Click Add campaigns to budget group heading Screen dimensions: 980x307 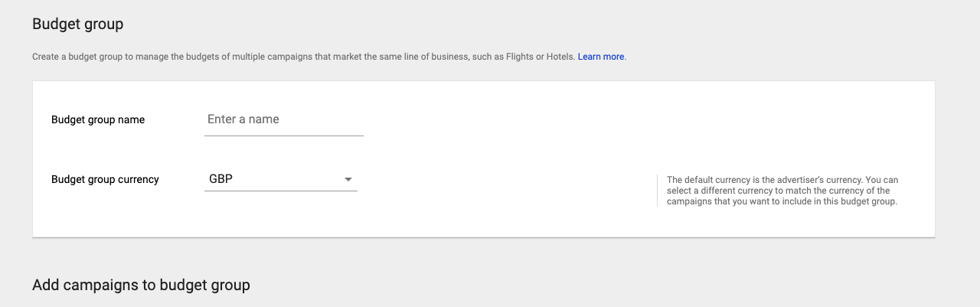pos(141,285)
